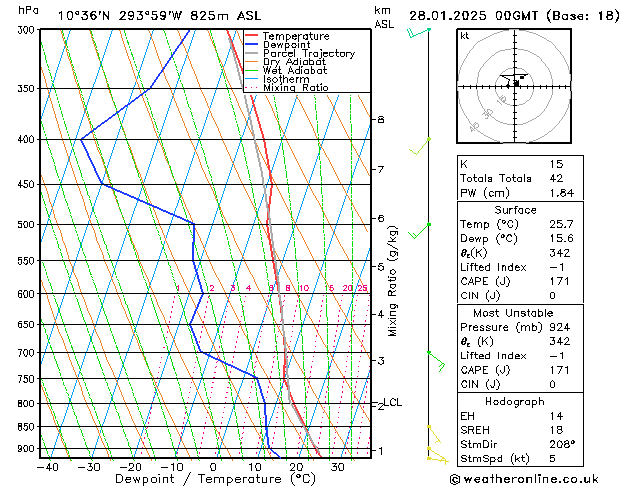
Task: Click the Totals Totals value row
Action: click(x=516, y=178)
